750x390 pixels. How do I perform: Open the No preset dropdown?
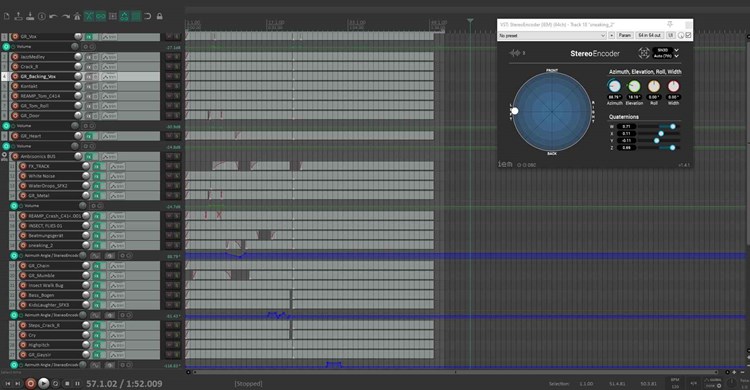click(552, 35)
